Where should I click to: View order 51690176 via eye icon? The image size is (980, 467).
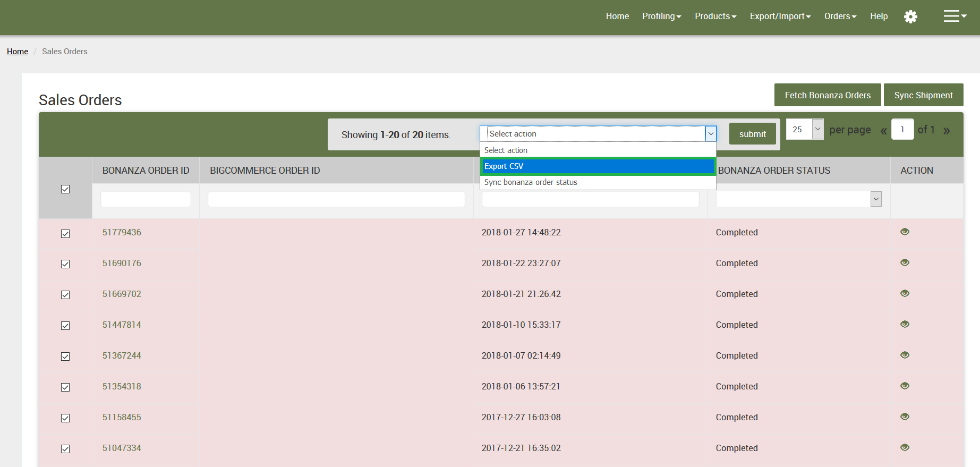coord(905,262)
